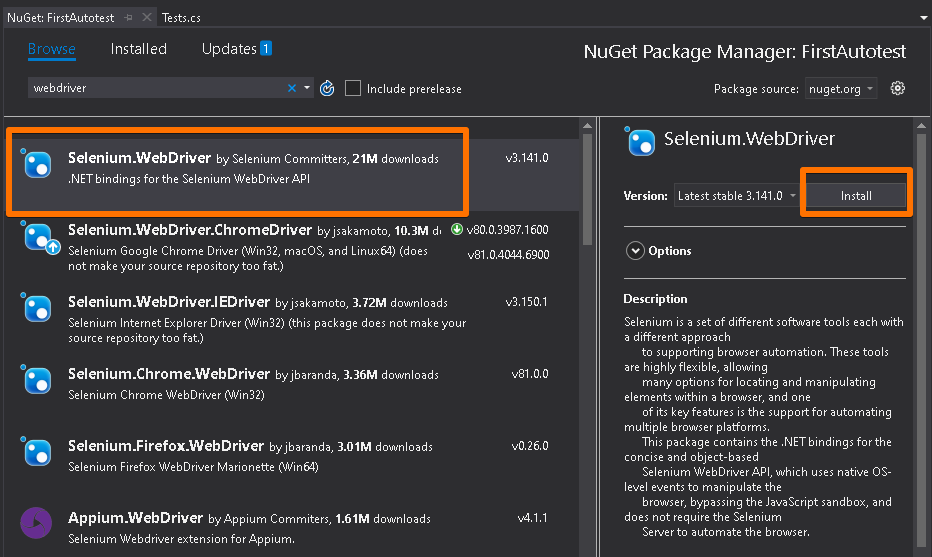This screenshot has height=557, width=932.
Task: Open the Package source dropdown
Action: click(840, 89)
